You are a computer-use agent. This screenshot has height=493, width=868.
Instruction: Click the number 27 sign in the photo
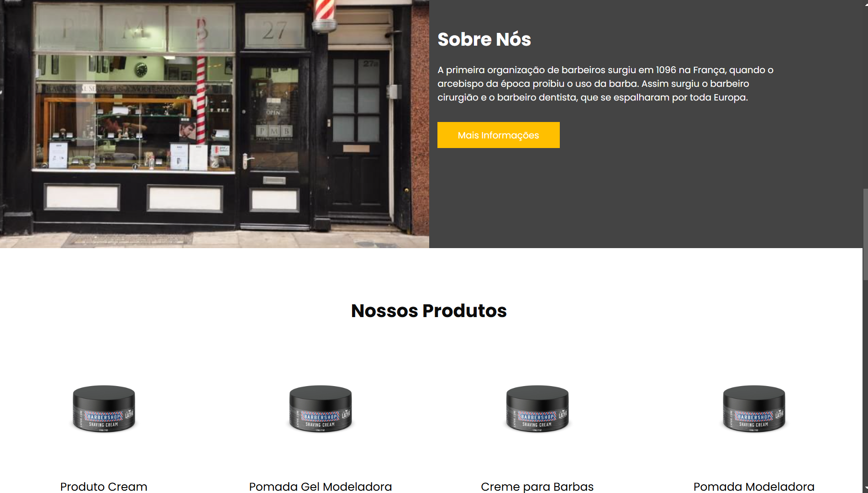click(x=274, y=31)
